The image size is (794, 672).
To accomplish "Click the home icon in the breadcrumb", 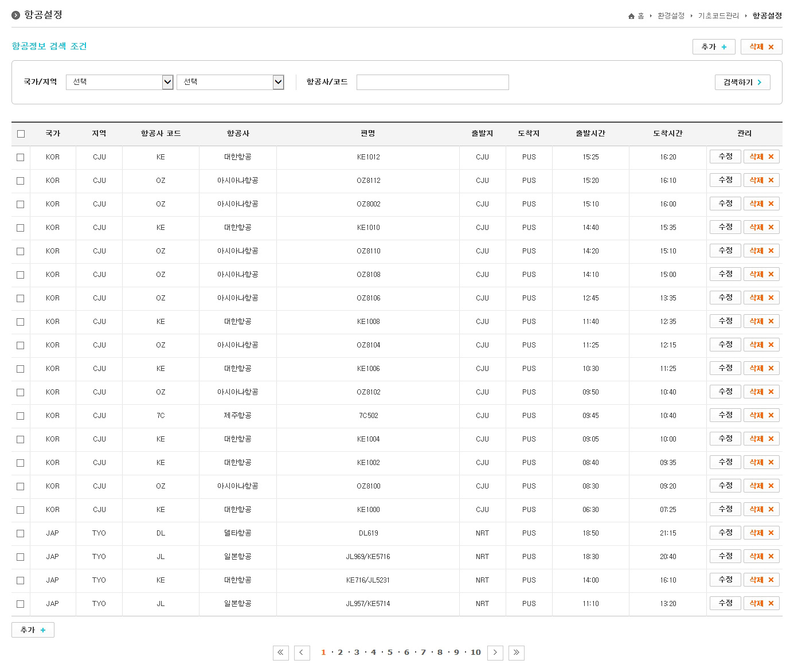I will 631,16.
